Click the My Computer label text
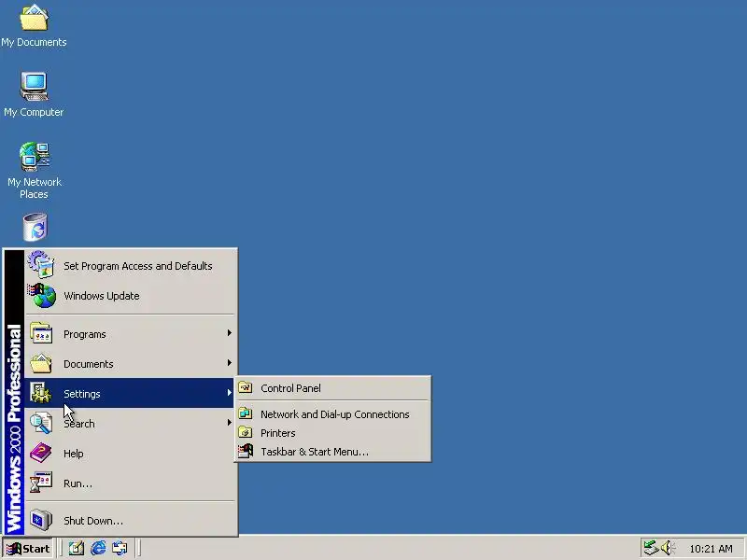This screenshot has width=747, height=560. [x=34, y=112]
